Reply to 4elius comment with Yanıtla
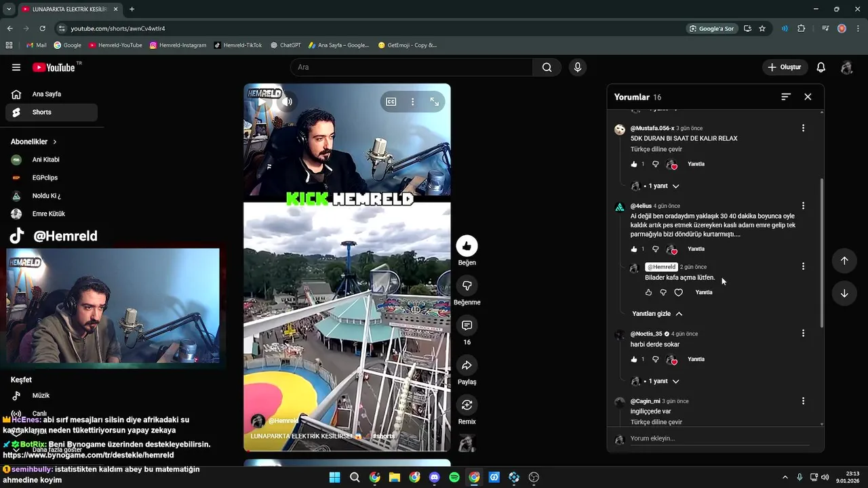Screen dimensions: 868x488 click(x=696, y=249)
